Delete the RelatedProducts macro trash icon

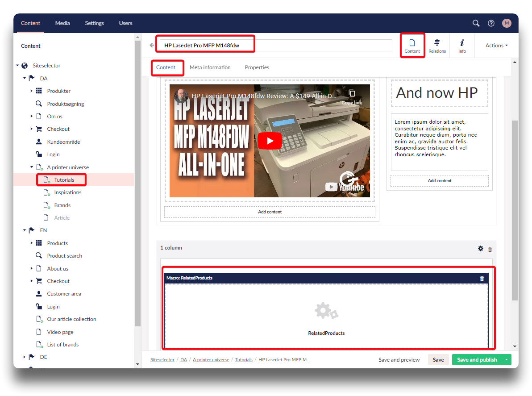[x=482, y=278]
